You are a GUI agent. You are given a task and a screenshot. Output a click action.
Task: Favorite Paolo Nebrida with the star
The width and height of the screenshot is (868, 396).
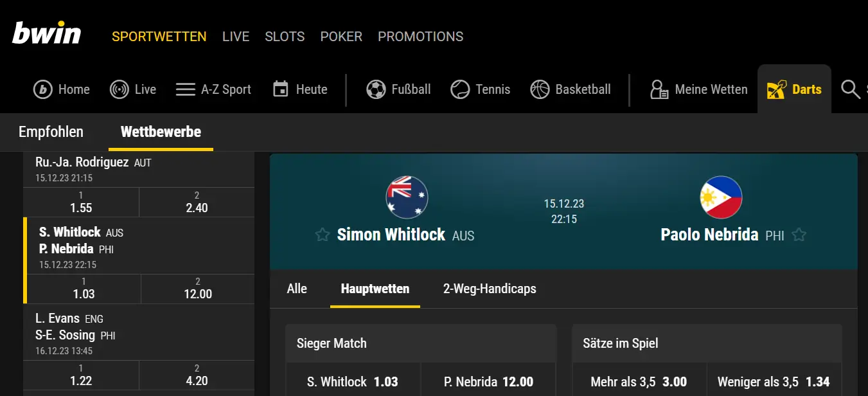[x=799, y=235]
